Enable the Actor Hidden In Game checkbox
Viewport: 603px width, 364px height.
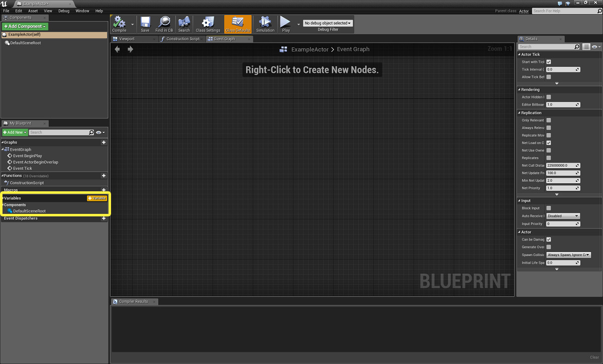(x=549, y=97)
